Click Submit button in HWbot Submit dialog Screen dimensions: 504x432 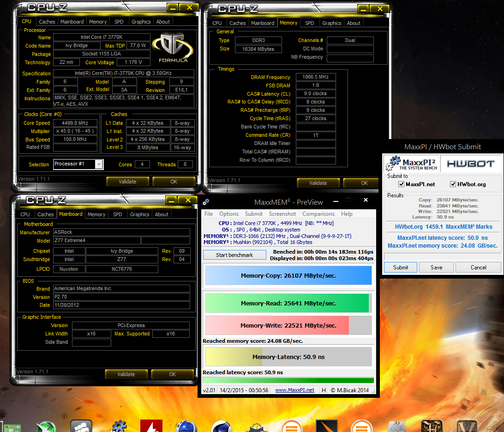[x=401, y=268]
